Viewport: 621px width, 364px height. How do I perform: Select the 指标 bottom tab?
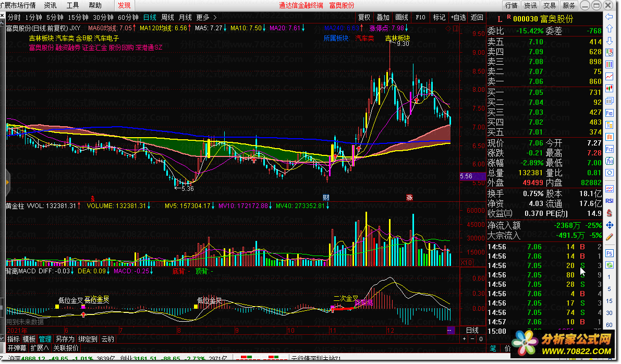tap(13, 339)
